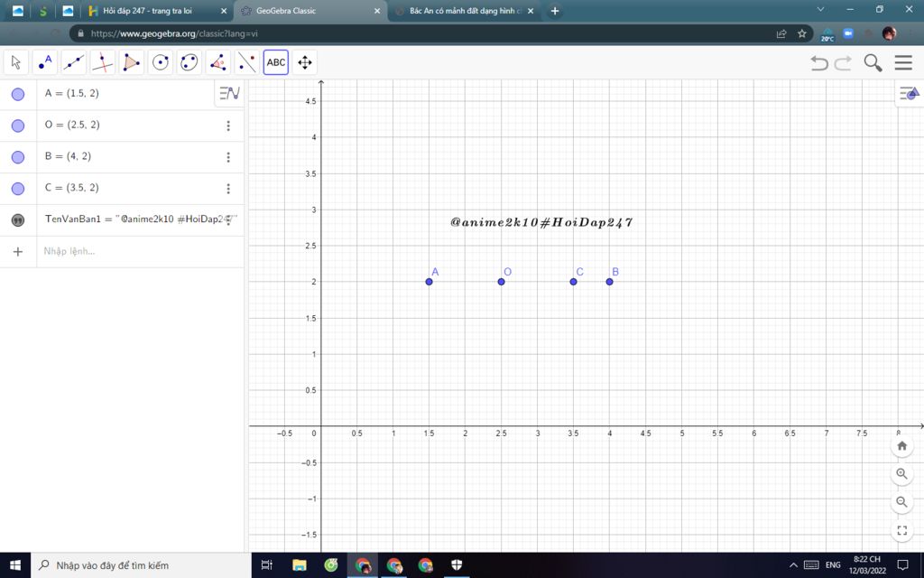Select point C on the graph

click(x=573, y=282)
